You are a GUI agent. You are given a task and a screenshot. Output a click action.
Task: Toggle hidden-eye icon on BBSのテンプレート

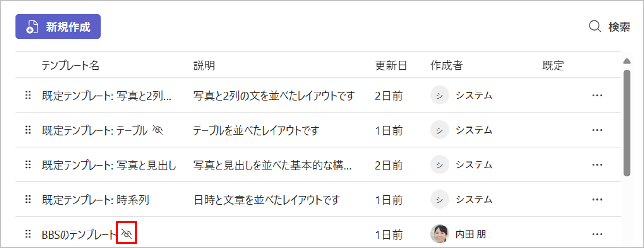[127, 234]
